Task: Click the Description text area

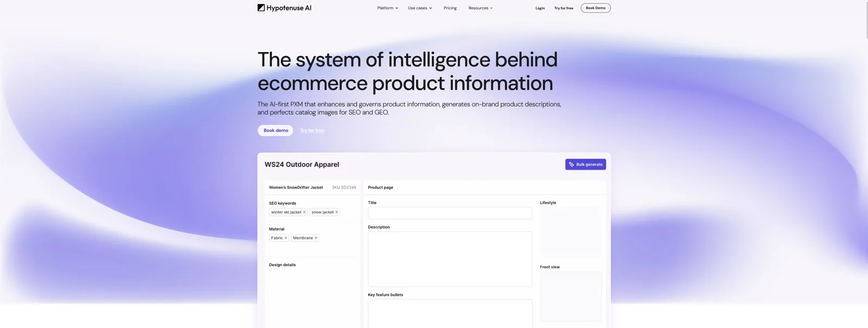Action: 450,259
